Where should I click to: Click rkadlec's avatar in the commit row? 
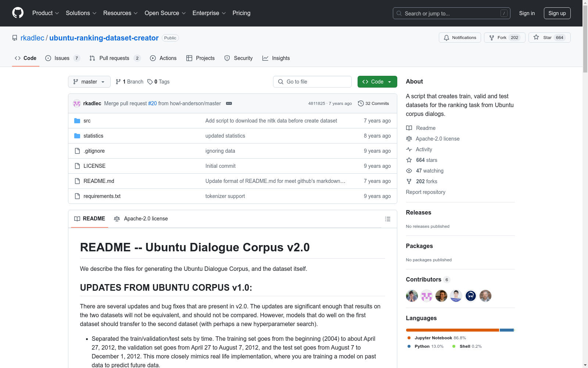click(77, 103)
